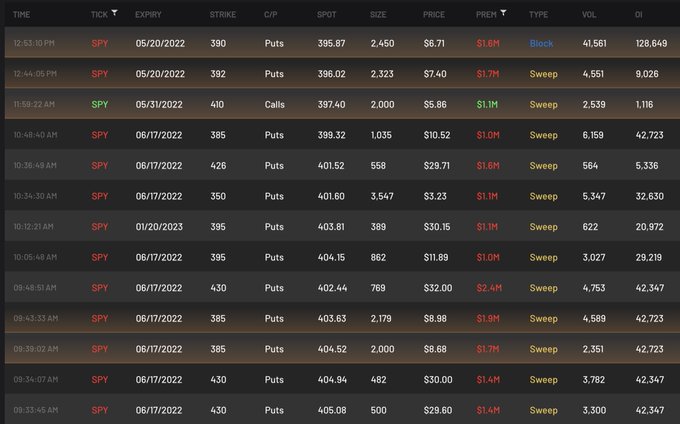Click size value 2,179
The height and width of the screenshot is (424, 680).
coord(381,318)
